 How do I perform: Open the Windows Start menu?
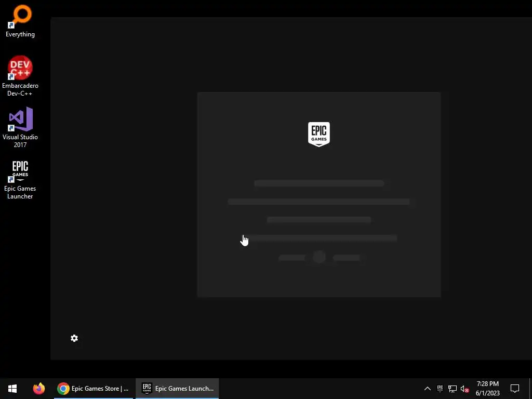(x=12, y=389)
